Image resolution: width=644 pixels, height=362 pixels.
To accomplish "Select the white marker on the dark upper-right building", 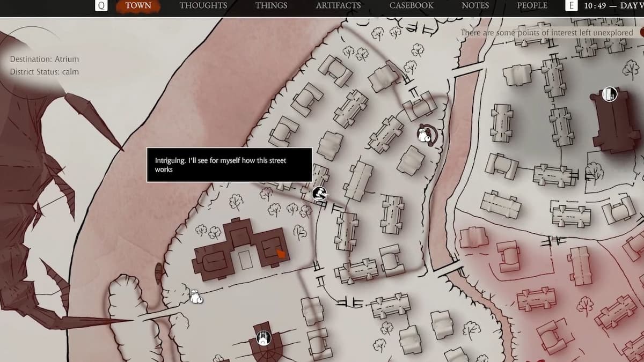I will (x=609, y=94).
